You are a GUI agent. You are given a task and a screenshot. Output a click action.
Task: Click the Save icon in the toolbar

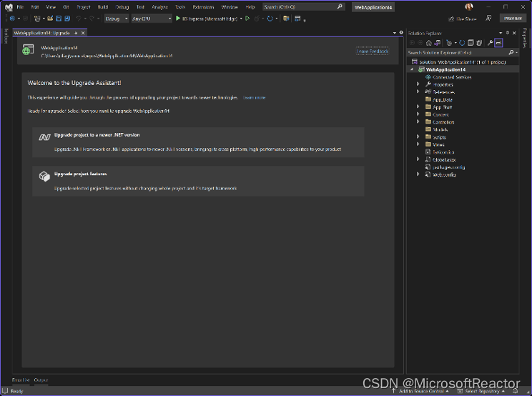pyautogui.click(x=59, y=19)
